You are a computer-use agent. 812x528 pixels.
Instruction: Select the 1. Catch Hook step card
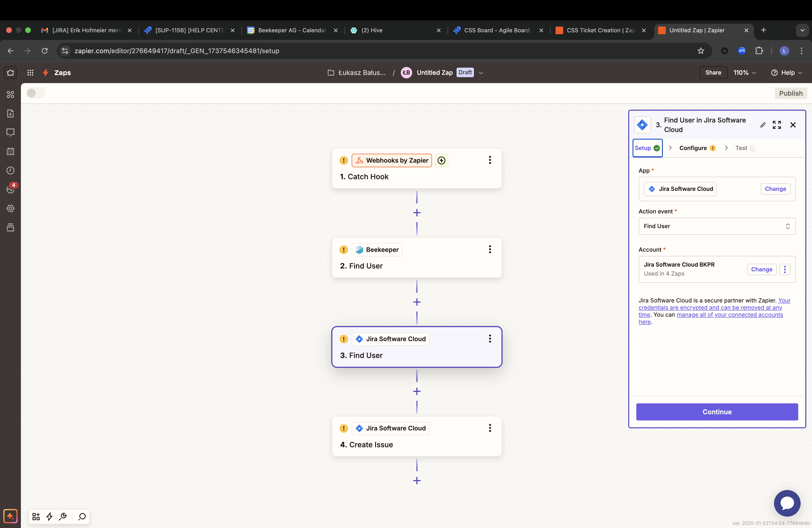417,168
